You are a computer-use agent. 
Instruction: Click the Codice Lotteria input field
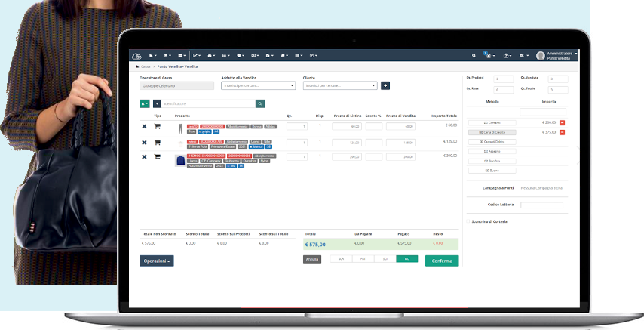click(x=541, y=205)
